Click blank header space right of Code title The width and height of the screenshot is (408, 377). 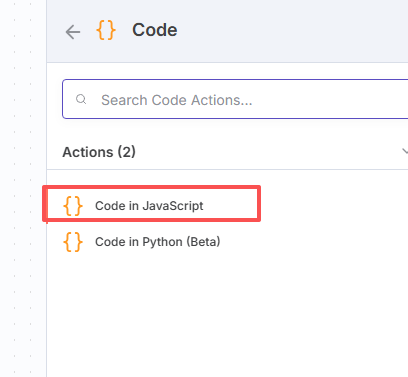pos(293,31)
